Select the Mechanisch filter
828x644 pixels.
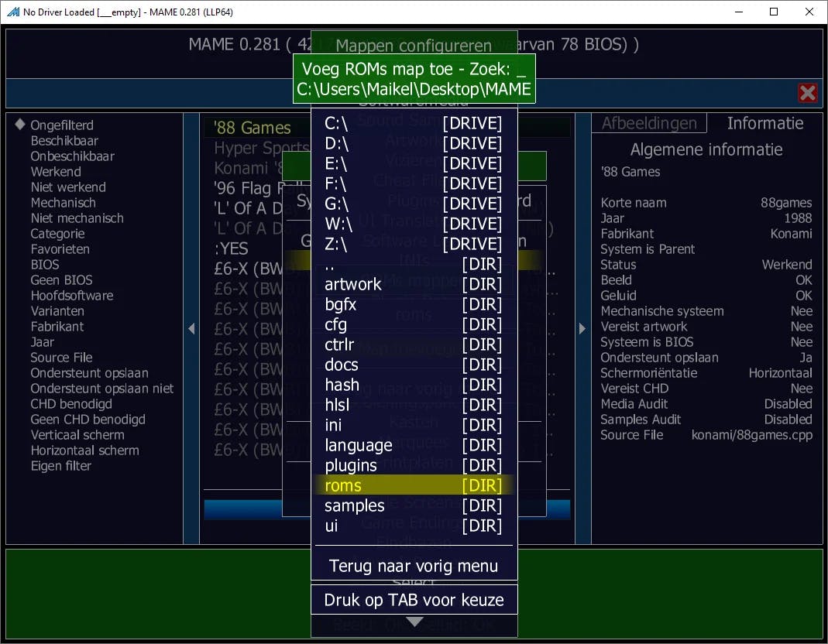(64, 202)
